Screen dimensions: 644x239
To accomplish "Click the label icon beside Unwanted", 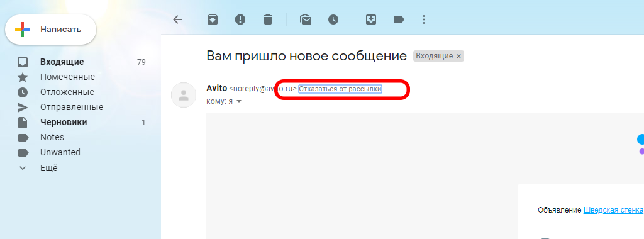I will [23, 153].
